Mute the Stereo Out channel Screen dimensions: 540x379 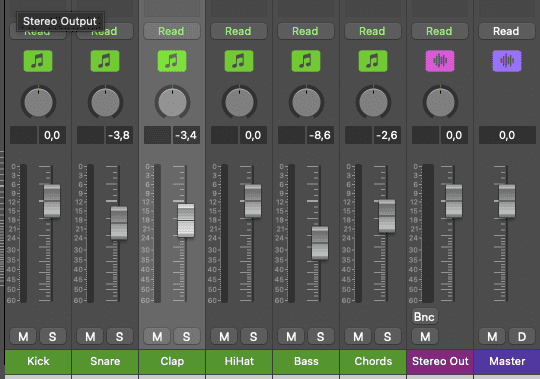425,336
